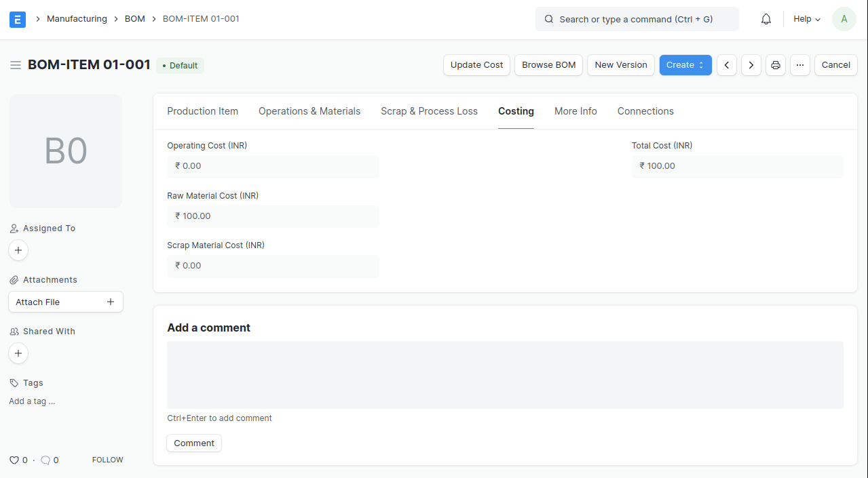Add an assignee with the plus icon

[18, 250]
